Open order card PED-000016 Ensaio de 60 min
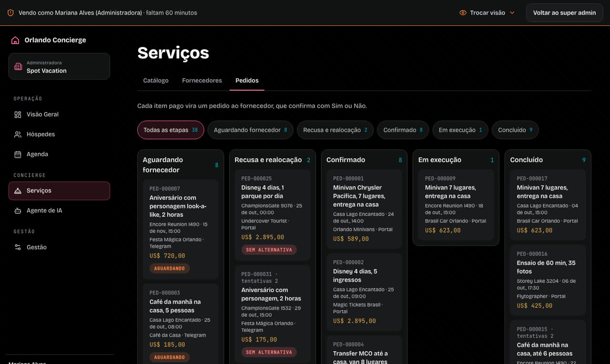Image resolution: width=610 pixels, height=364 pixels. click(548, 280)
